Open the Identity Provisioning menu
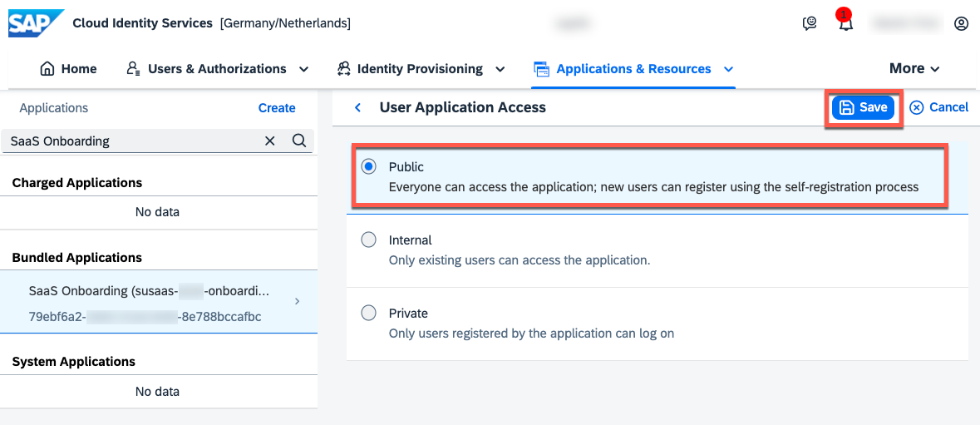Screen dimensions: 980x425 tap(420, 69)
